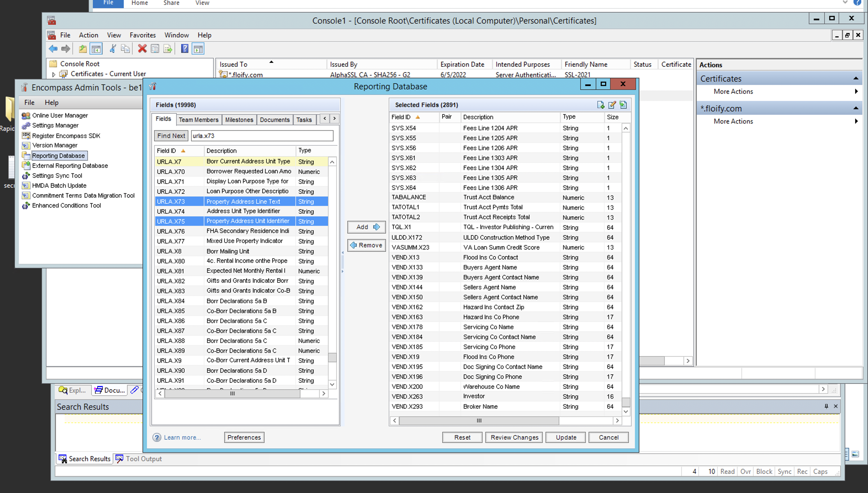The width and height of the screenshot is (868, 493).
Task: Select Console Root tree node
Action: [x=80, y=64]
